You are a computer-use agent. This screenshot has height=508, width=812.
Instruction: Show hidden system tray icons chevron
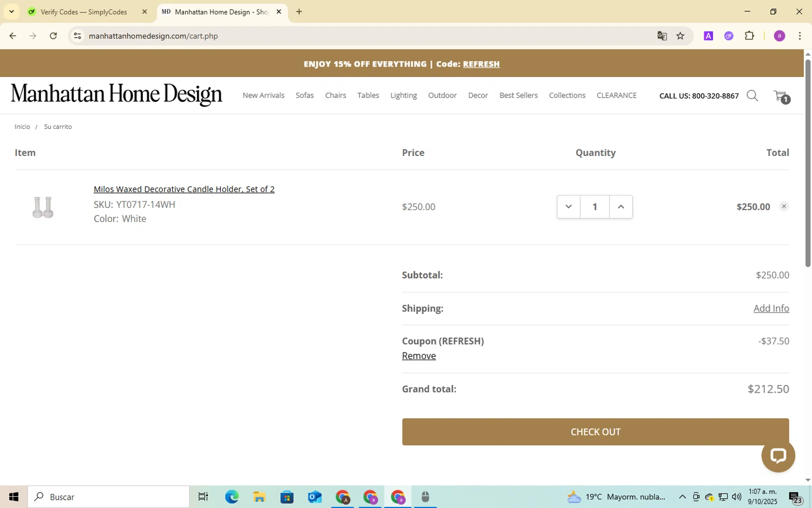[x=682, y=497]
